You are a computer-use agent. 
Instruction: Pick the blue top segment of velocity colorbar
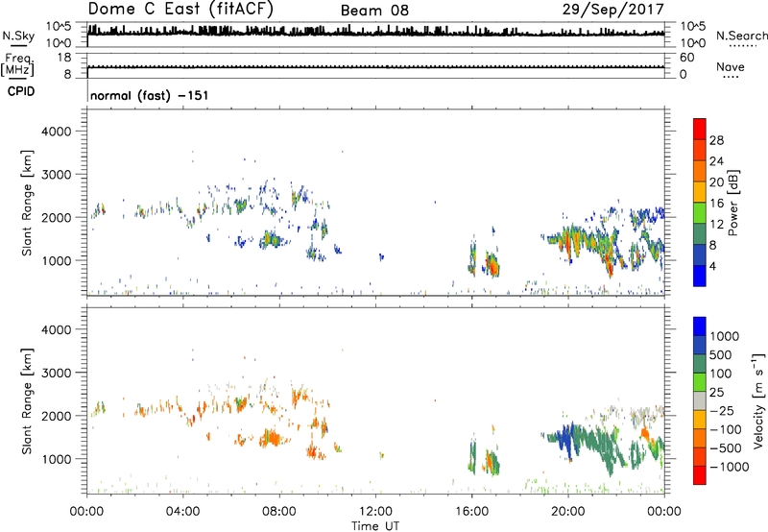pos(700,326)
